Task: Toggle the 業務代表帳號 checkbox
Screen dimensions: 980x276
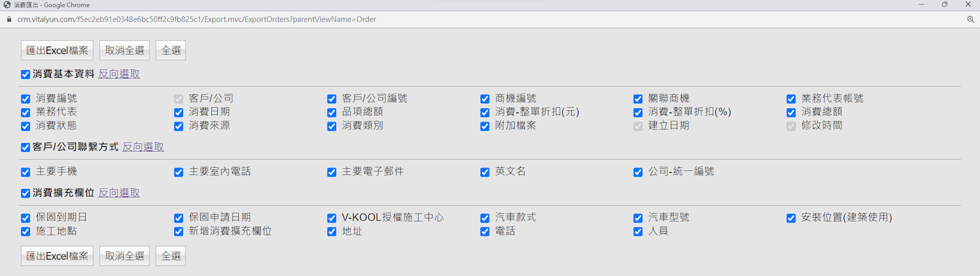Action: click(791, 99)
